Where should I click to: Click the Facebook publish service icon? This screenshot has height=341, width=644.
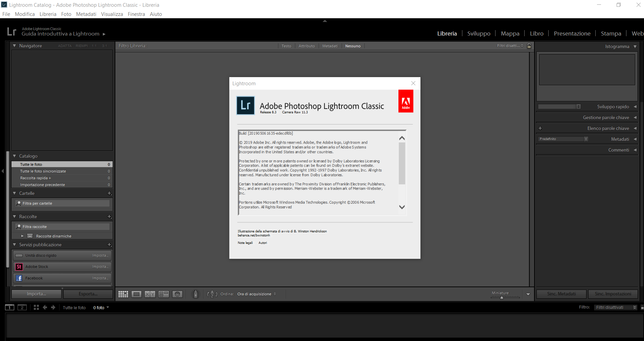tap(19, 278)
